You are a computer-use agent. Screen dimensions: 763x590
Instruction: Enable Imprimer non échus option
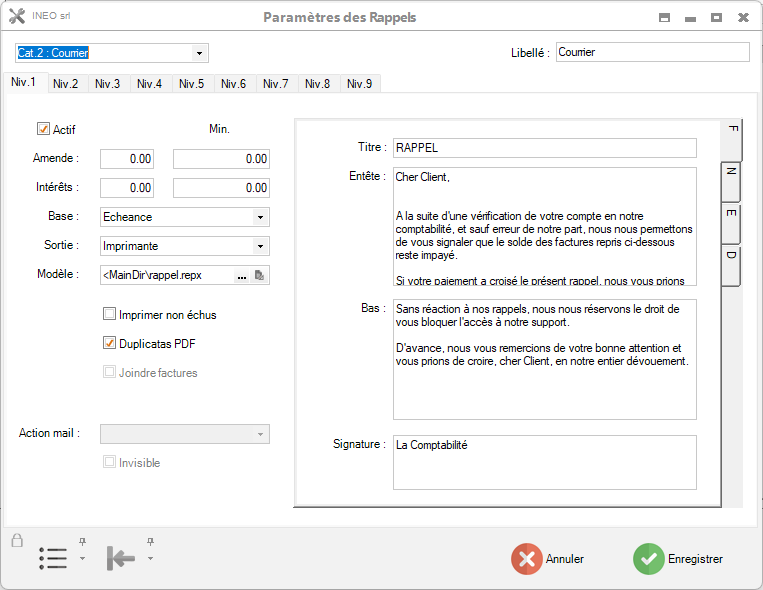tap(110, 314)
